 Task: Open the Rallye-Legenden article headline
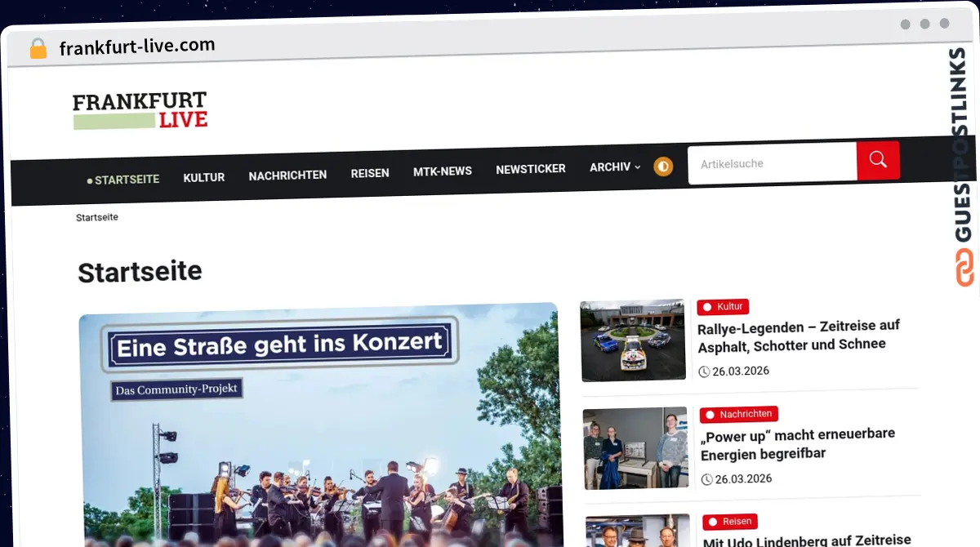point(798,335)
